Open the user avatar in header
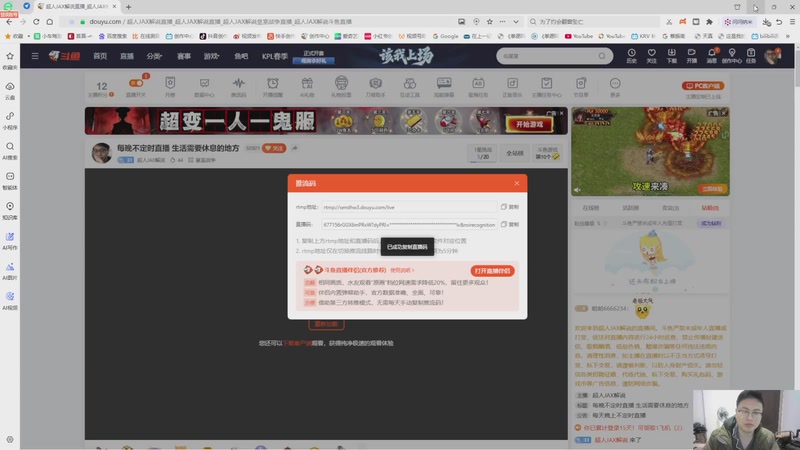The image size is (800, 450). tap(772, 56)
